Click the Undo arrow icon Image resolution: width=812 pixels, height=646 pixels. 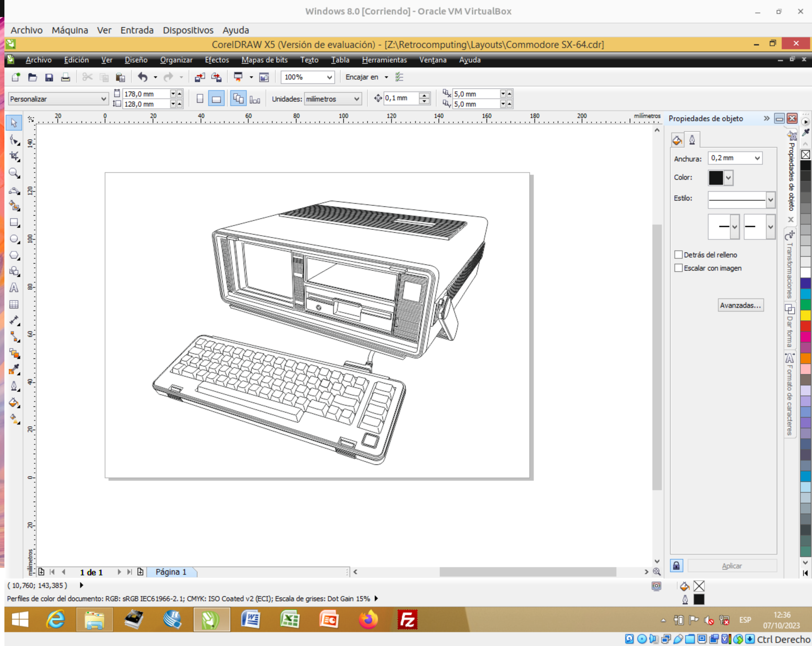point(142,77)
